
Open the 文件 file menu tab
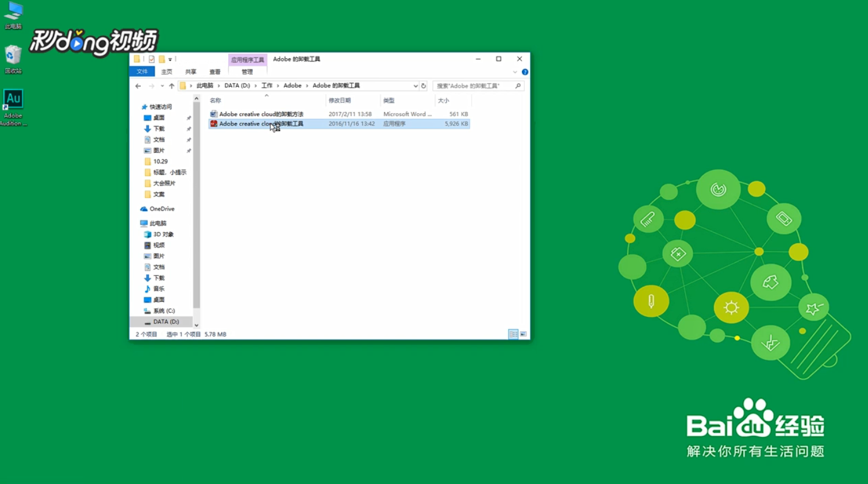pyautogui.click(x=142, y=72)
